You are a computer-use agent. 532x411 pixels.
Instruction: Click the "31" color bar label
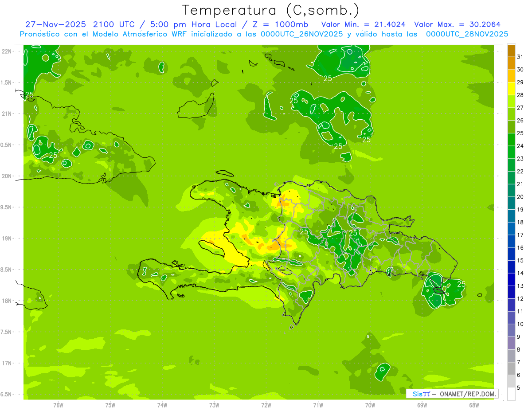coord(520,57)
